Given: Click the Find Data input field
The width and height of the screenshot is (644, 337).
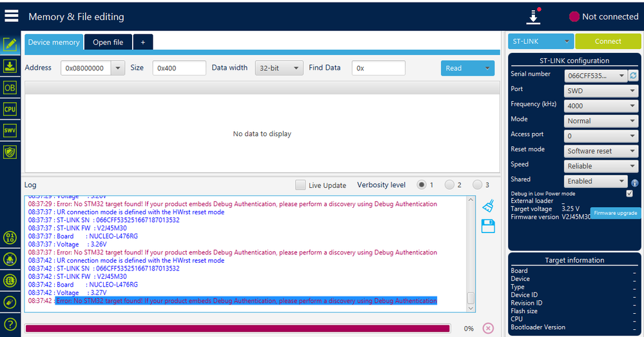Looking at the screenshot, I should click(x=378, y=68).
